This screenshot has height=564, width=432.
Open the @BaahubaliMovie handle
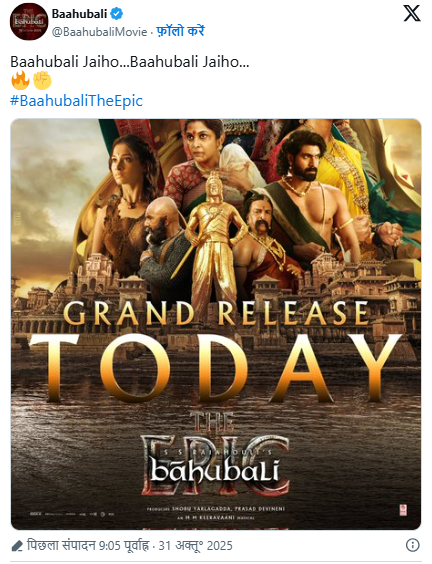[x=100, y=32]
